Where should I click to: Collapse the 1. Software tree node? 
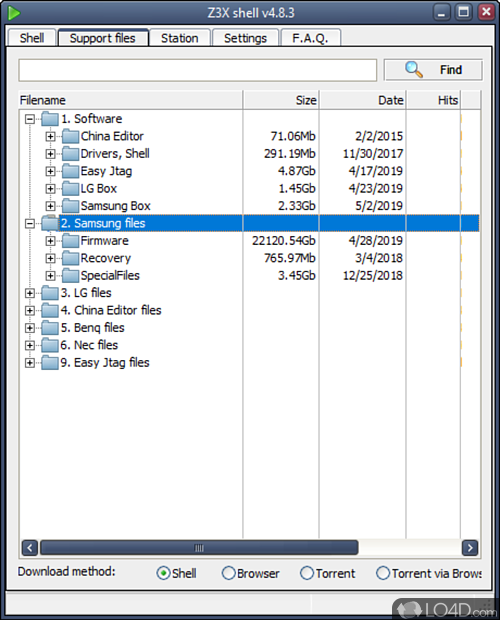(30, 119)
